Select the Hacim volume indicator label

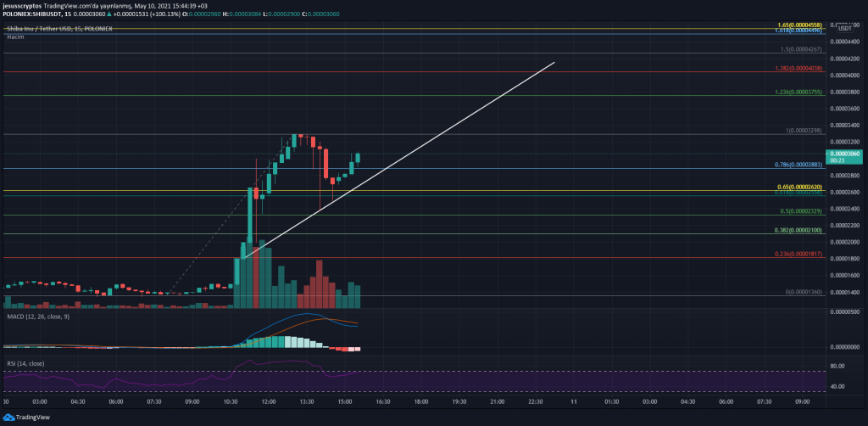point(15,37)
